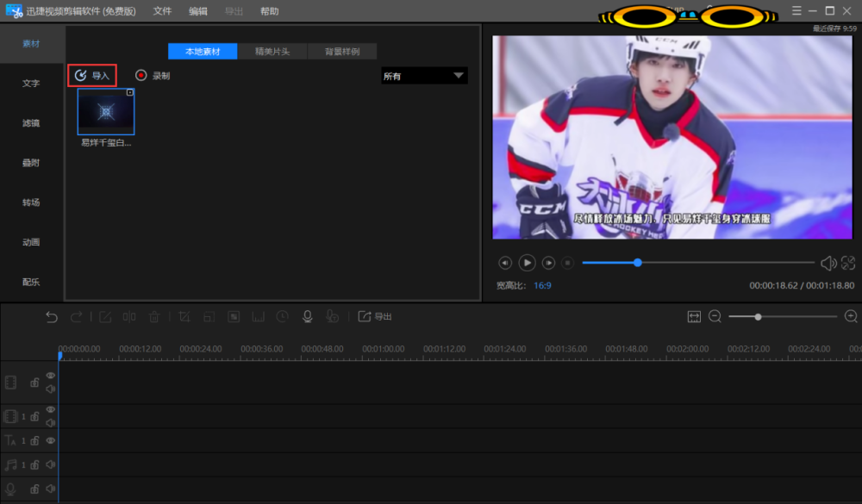Select 叠附 in the left sidebar
Image resolution: width=862 pixels, height=504 pixels.
[x=31, y=163]
